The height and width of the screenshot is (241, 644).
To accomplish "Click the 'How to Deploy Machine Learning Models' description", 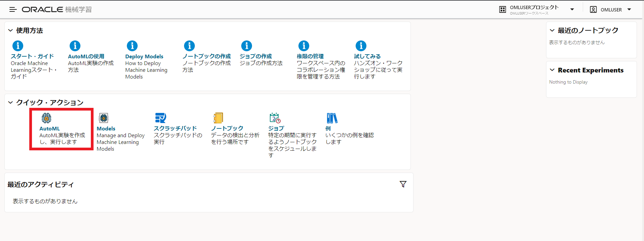I will click(x=146, y=70).
